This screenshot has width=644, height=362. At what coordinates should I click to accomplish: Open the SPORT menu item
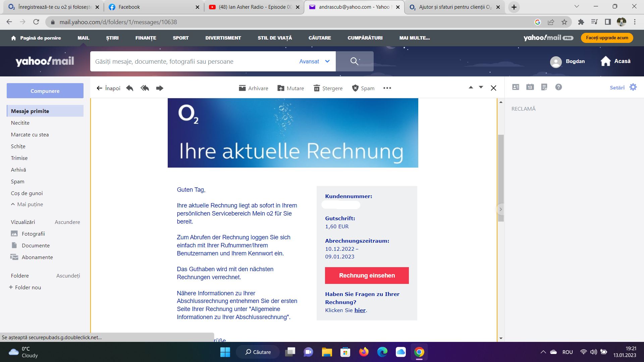click(181, 38)
